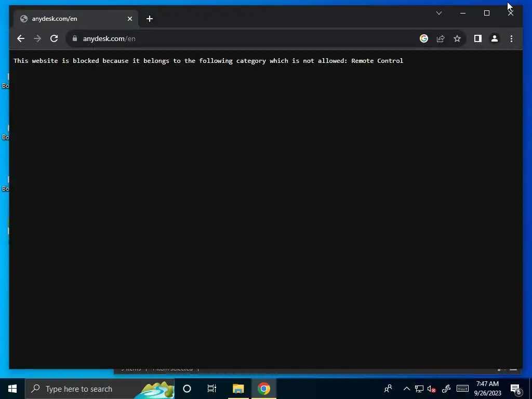Open the Windows Start menu

(x=12, y=389)
